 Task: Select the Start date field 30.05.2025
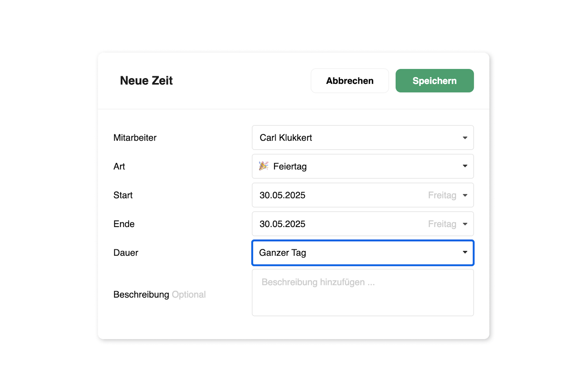363,195
